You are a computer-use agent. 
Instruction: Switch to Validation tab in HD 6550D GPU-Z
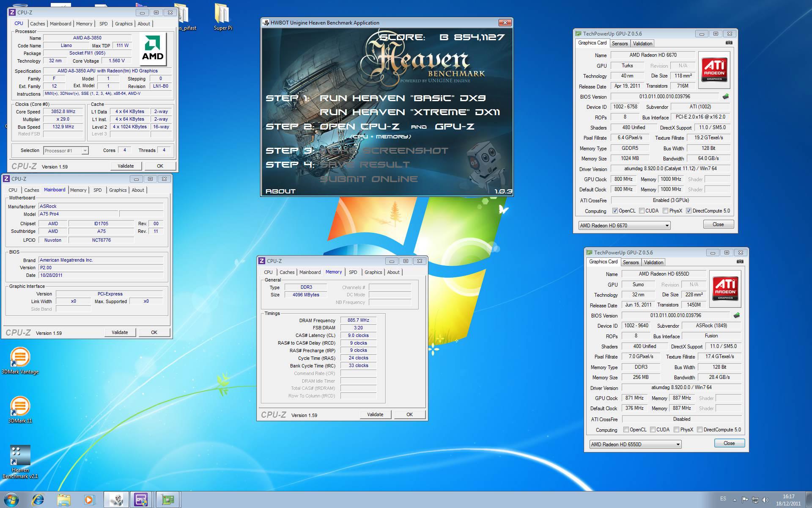pyautogui.click(x=653, y=262)
